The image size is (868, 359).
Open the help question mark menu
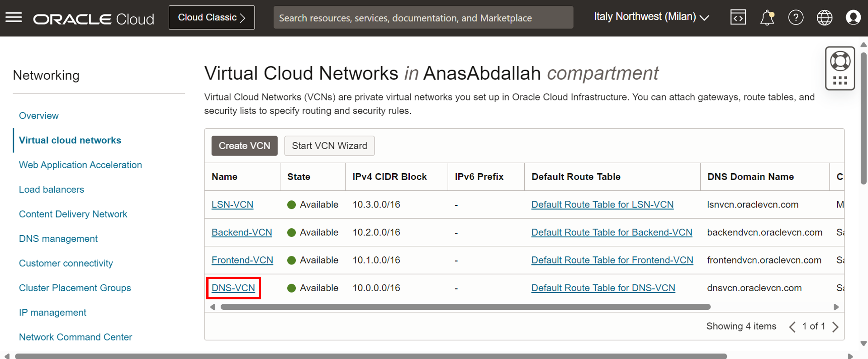796,18
